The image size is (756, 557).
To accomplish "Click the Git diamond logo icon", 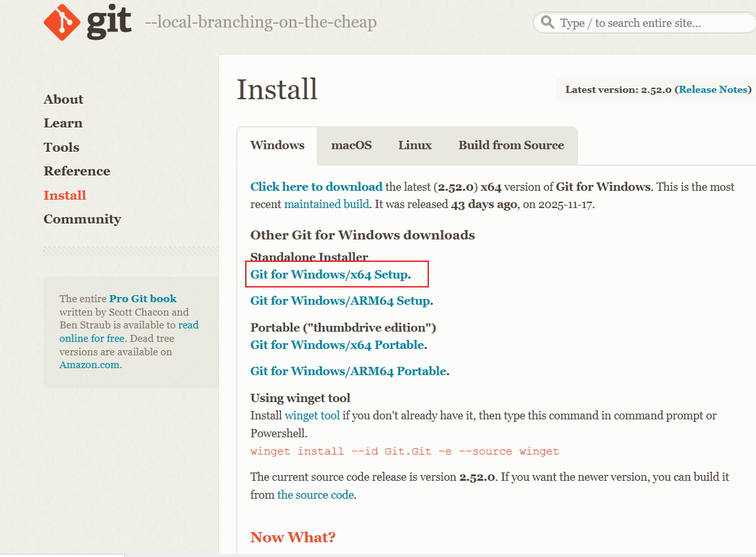I will pyautogui.click(x=61, y=22).
